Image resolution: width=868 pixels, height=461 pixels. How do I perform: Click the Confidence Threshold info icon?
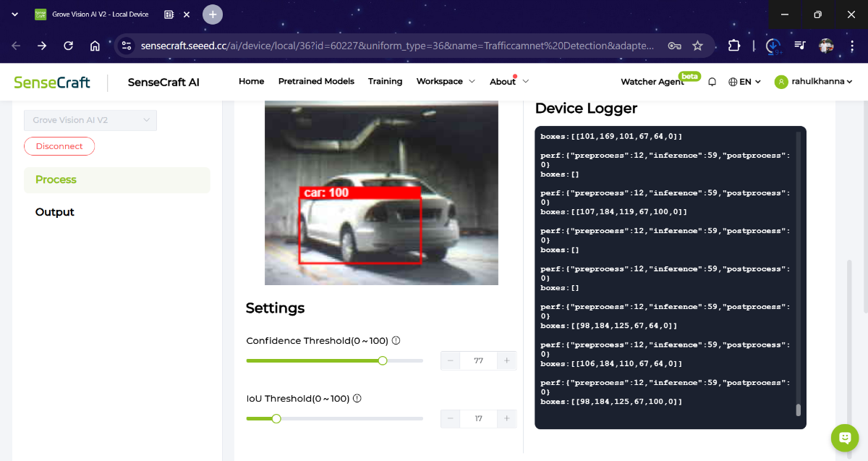point(396,341)
